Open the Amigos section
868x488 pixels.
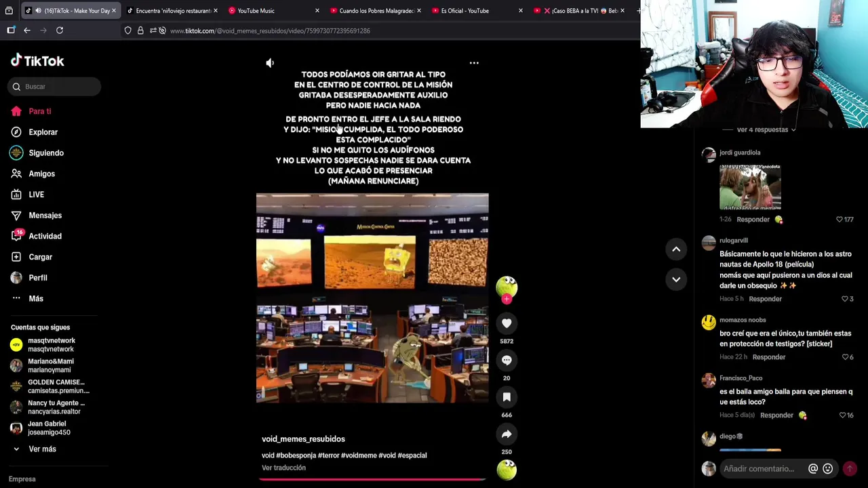pyautogui.click(x=41, y=174)
